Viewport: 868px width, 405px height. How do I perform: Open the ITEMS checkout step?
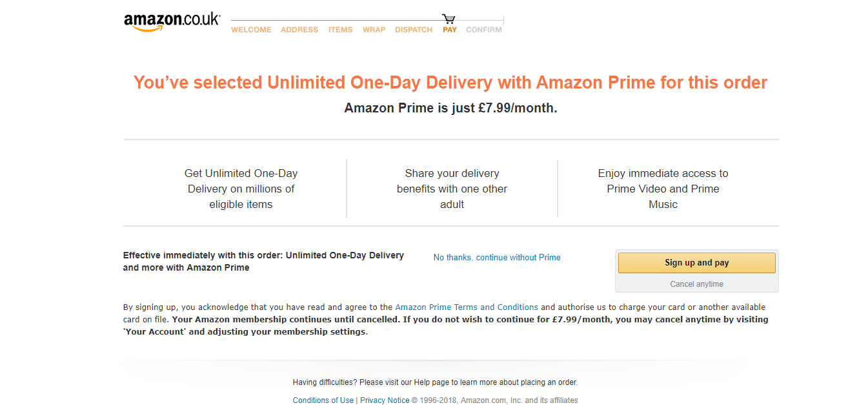pyautogui.click(x=340, y=29)
